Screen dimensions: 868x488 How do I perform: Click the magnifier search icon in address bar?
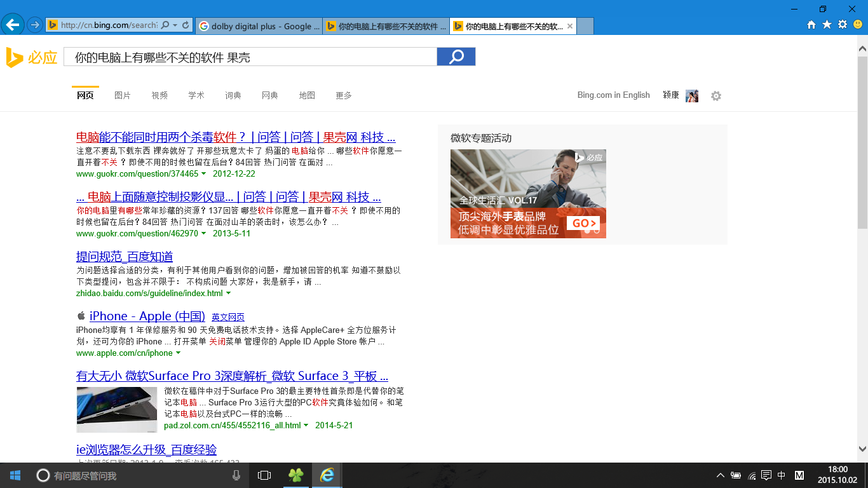coord(165,25)
